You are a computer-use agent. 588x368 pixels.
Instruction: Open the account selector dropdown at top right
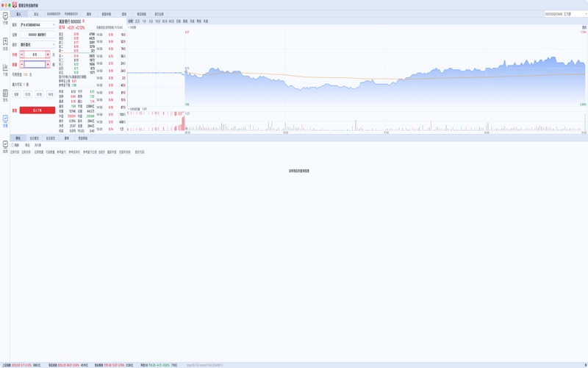[x=565, y=14]
